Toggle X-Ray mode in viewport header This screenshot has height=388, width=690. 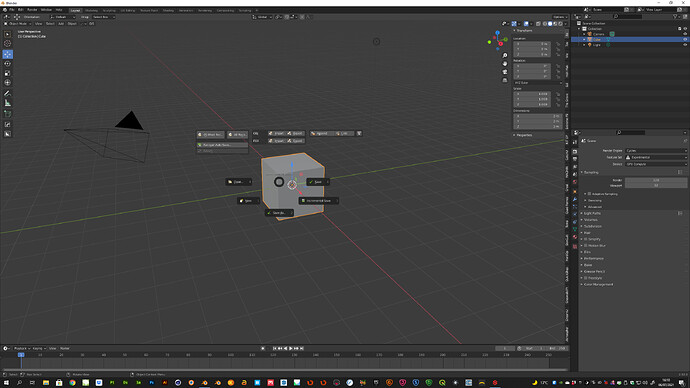pyautogui.click(x=538, y=24)
